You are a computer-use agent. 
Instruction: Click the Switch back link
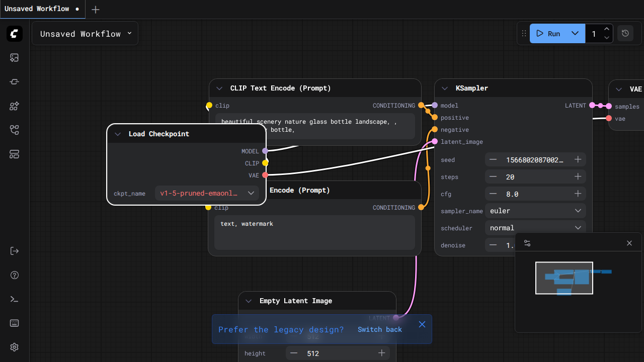click(380, 329)
